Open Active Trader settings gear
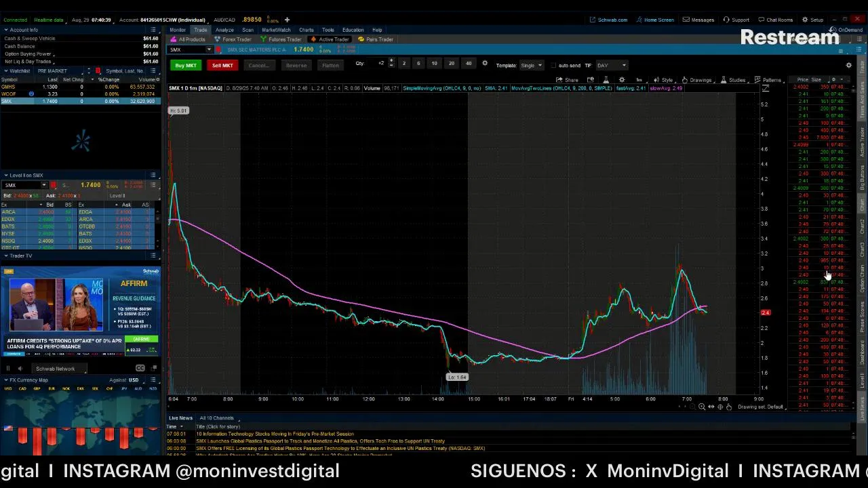 tap(848, 66)
